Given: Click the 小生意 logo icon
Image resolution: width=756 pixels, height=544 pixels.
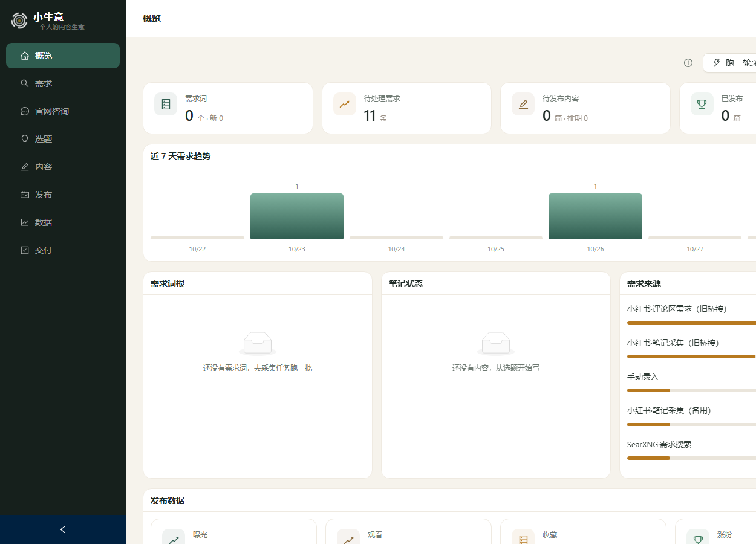Looking at the screenshot, I should (19, 21).
